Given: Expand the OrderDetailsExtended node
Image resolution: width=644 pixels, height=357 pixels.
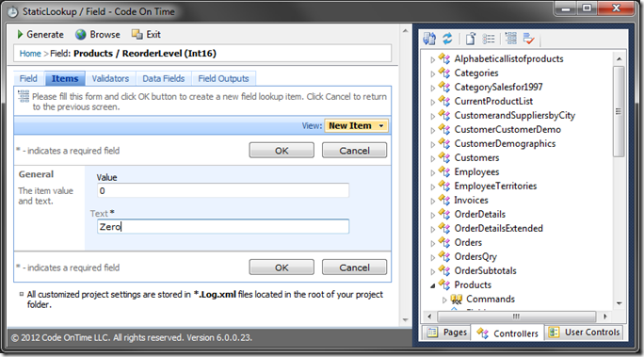Looking at the screenshot, I should 432,229.
